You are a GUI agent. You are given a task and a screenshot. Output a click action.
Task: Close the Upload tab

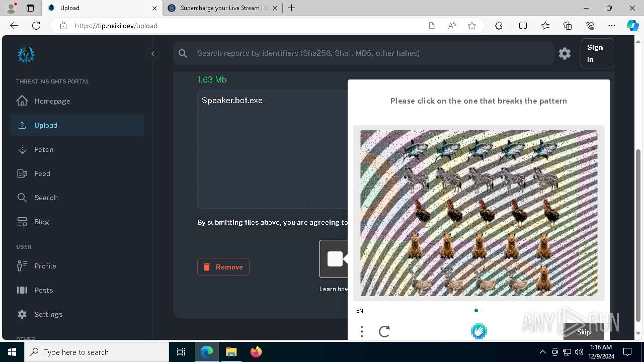click(154, 8)
